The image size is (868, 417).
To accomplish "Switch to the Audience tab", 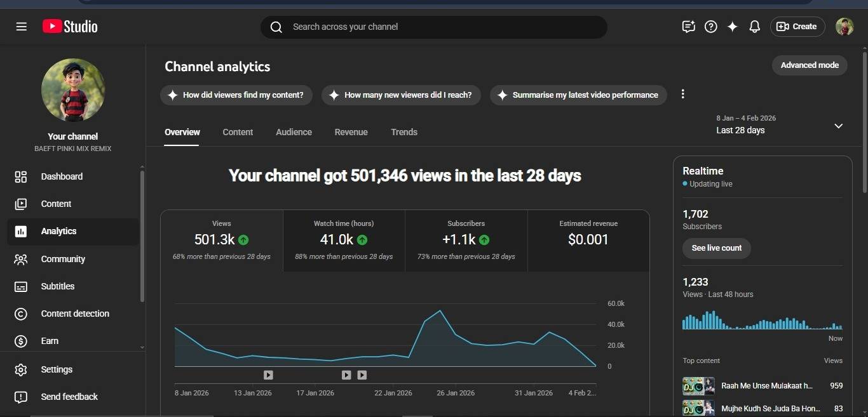I will tap(294, 132).
